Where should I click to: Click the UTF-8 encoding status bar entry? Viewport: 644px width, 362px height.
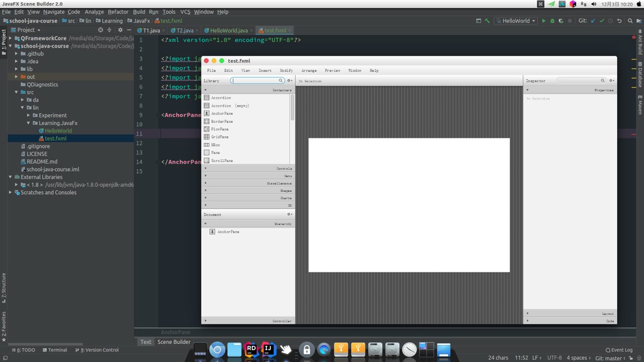tap(554, 358)
